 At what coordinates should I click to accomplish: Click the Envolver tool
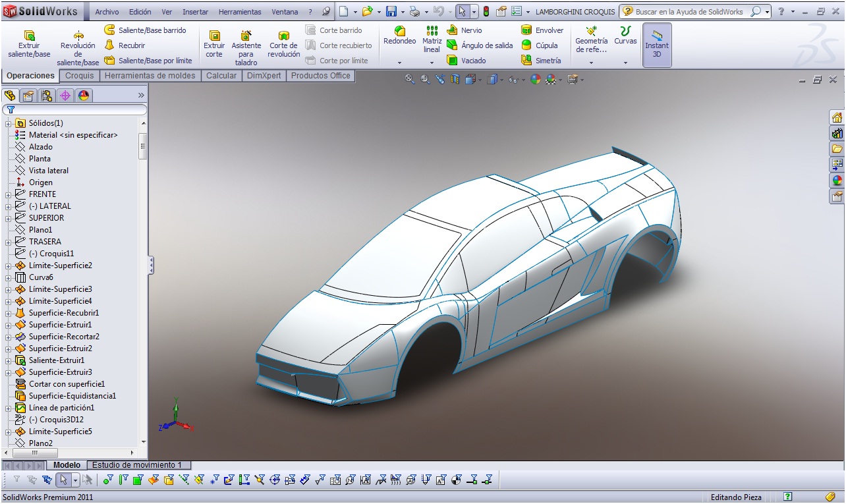(542, 30)
